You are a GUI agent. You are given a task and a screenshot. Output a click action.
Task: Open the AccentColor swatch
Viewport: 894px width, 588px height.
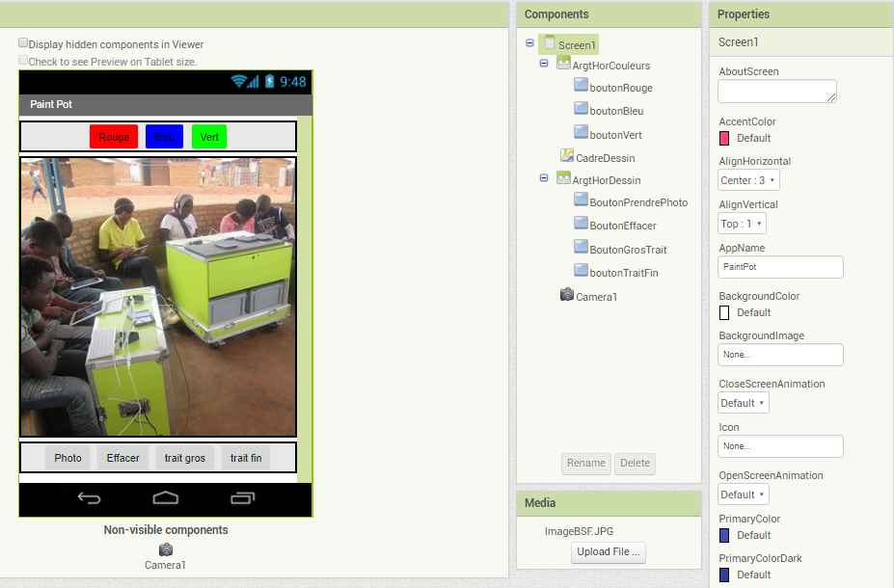pyautogui.click(x=724, y=138)
